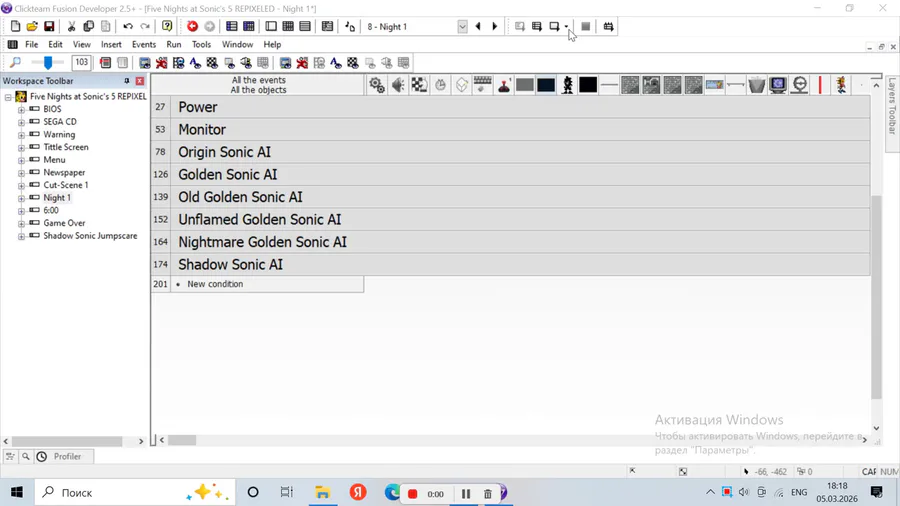
Task: Click New condition in line 201
Action: coord(215,284)
